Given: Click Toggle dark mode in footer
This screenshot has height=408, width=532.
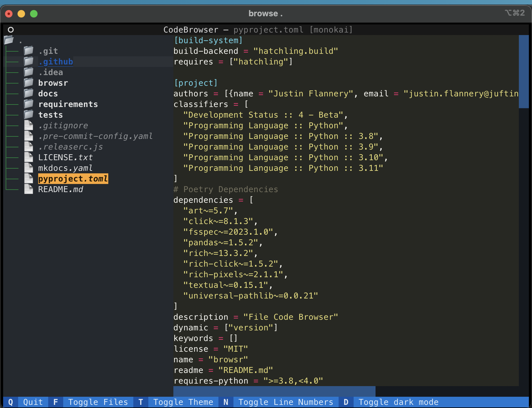Looking at the screenshot, I should click(399, 402).
